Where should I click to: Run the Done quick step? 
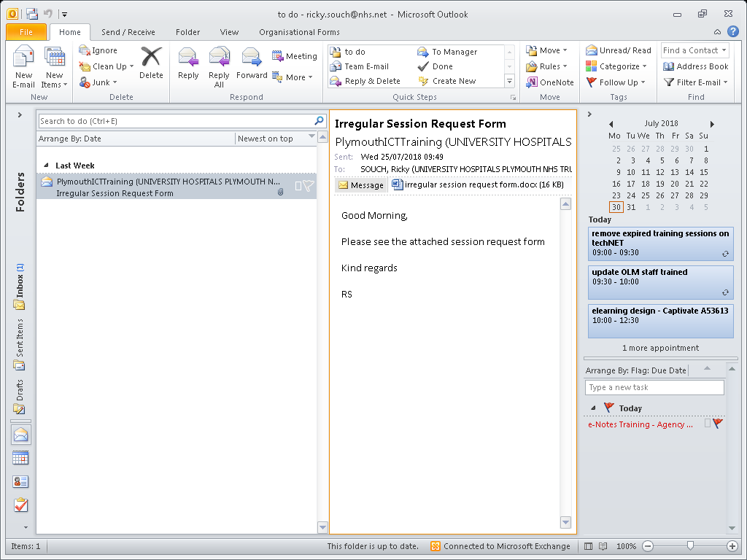[x=436, y=66]
